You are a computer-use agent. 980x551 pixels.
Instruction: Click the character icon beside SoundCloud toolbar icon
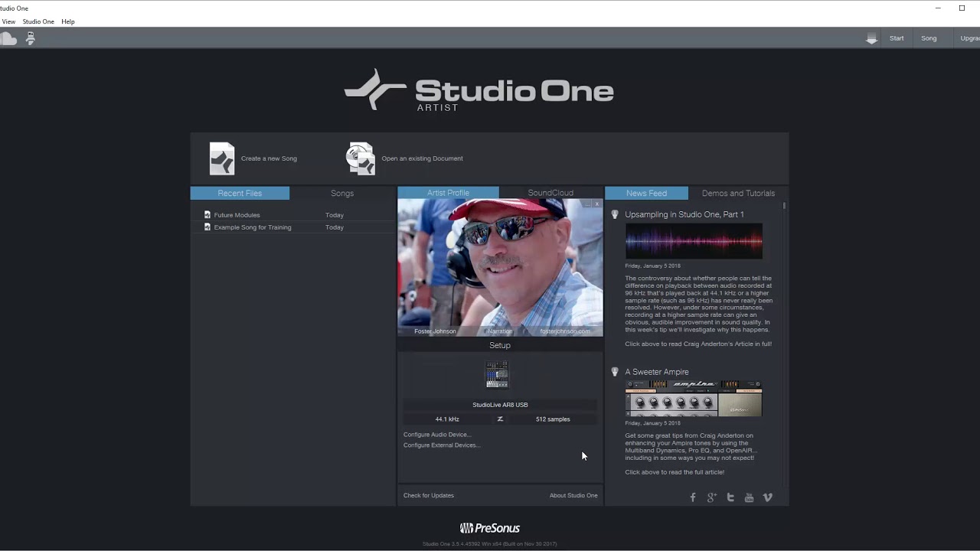click(x=30, y=38)
